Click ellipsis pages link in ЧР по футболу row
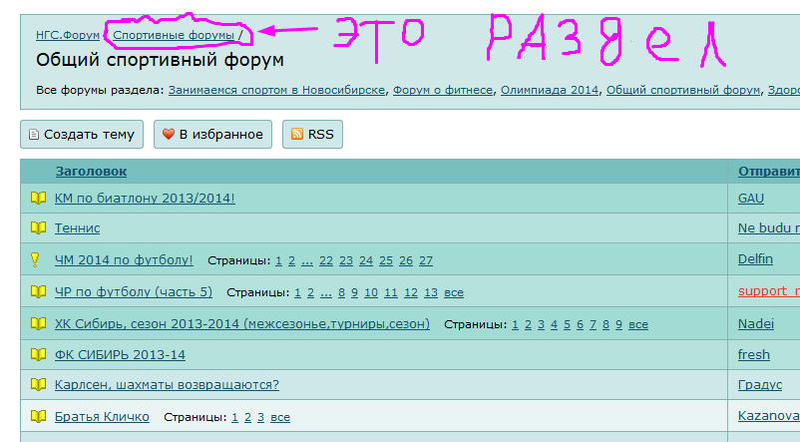Viewport: 800px width, 442px height. tap(326, 293)
